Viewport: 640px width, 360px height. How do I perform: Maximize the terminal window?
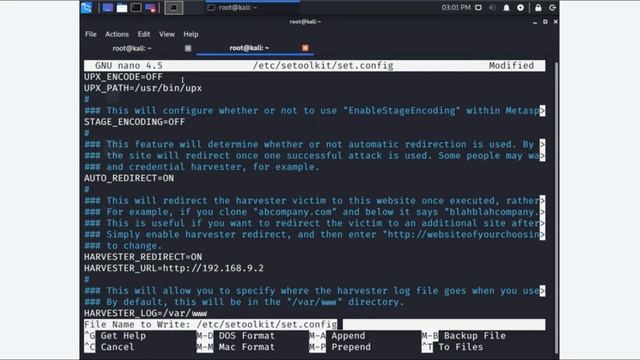click(545, 22)
